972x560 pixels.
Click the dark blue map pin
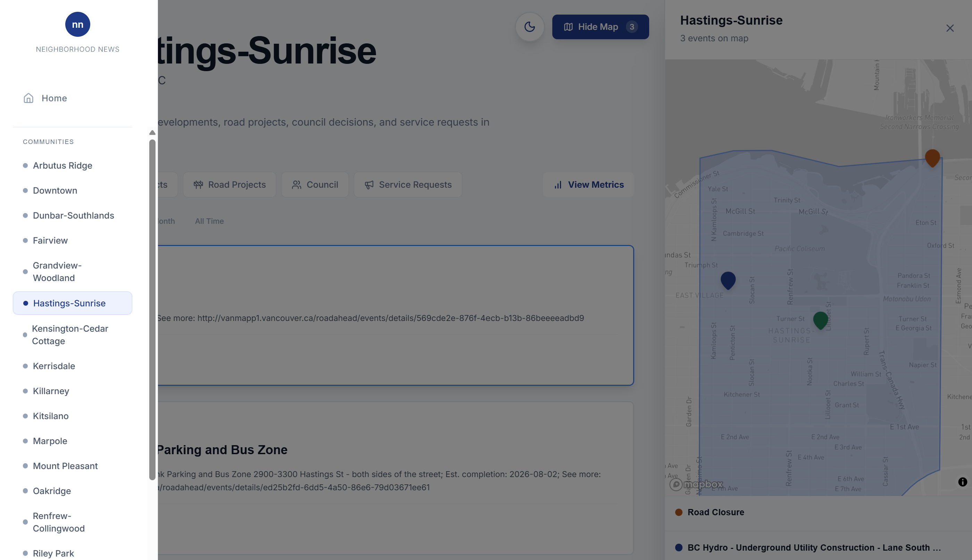728,279
